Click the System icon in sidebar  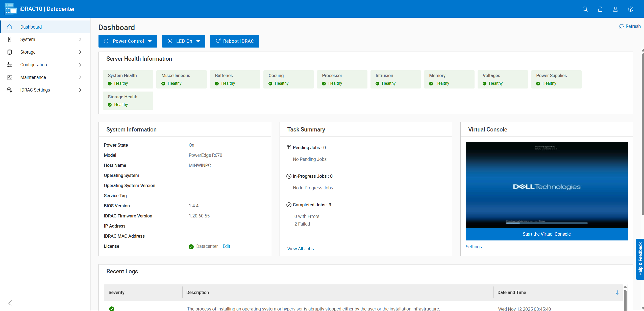point(10,39)
